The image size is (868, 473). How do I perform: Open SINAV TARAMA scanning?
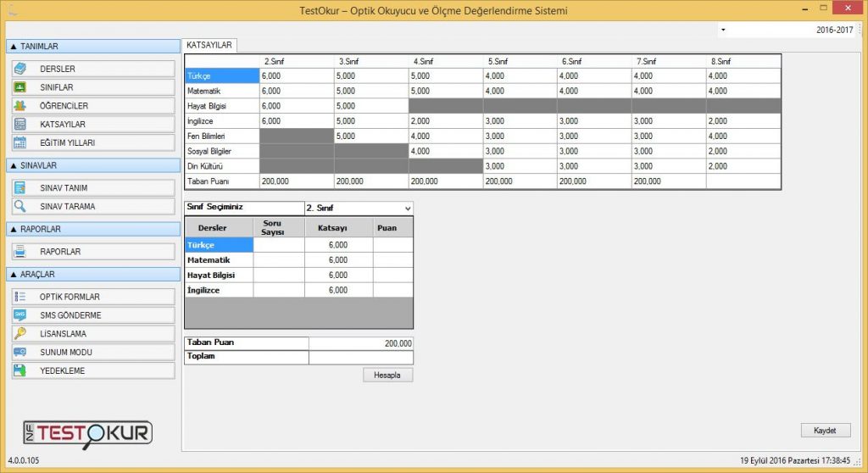click(93, 206)
